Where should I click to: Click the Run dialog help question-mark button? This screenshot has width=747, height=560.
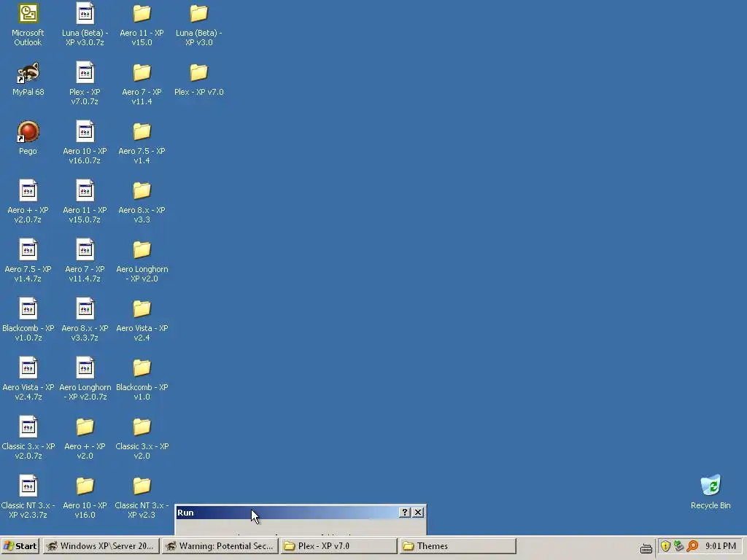404,513
